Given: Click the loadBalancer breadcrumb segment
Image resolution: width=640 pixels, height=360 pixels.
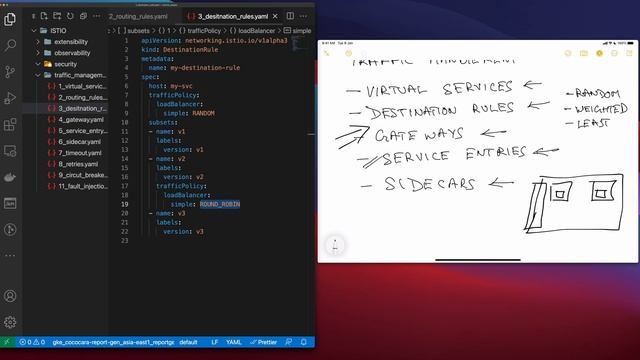Looking at the screenshot, I should pyautogui.click(x=252, y=31).
